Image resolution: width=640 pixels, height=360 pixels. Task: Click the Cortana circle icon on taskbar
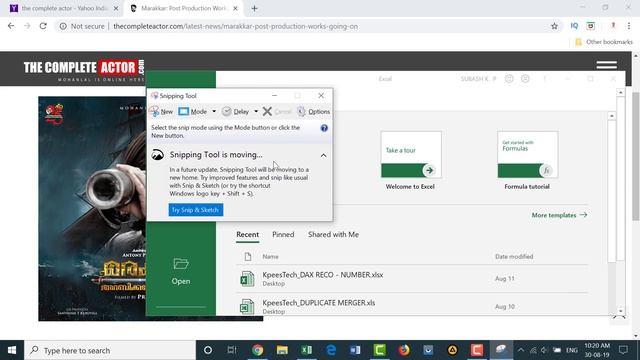[x=207, y=350]
